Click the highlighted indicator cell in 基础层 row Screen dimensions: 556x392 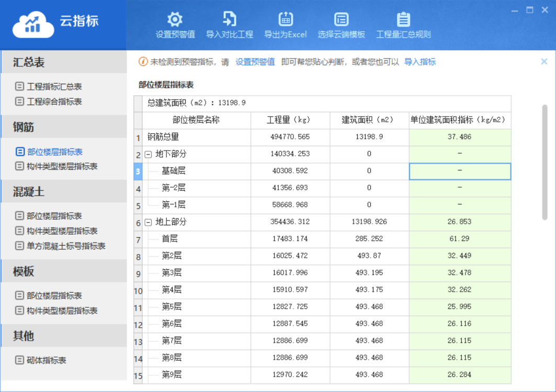click(x=460, y=171)
